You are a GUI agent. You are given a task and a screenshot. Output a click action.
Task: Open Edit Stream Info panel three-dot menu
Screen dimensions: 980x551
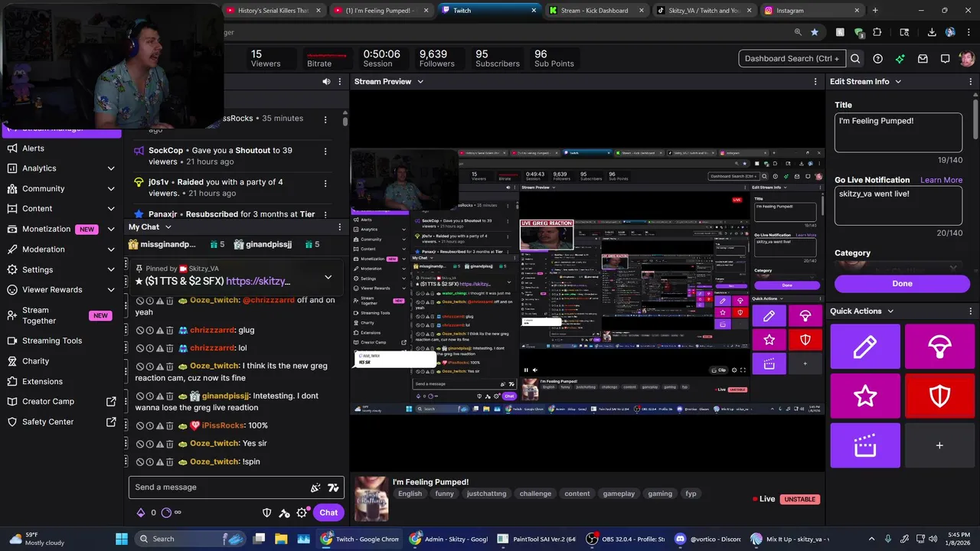(971, 82)
